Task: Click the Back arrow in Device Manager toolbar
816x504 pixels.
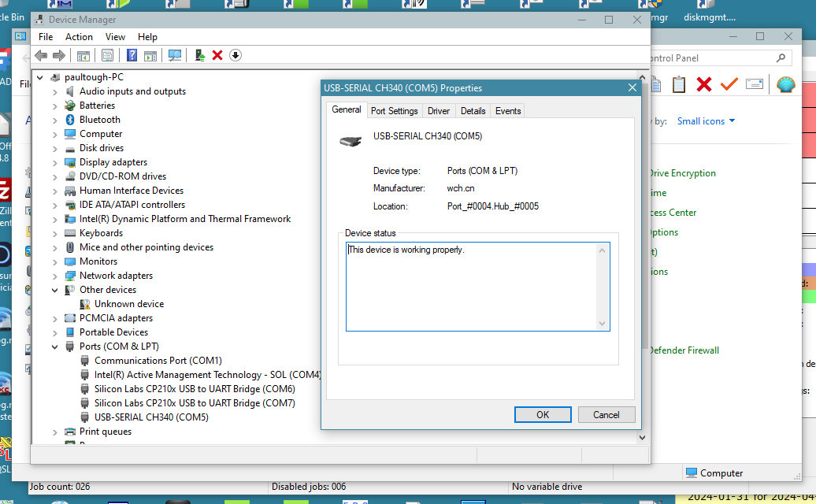Action: (x=41, y=55)
